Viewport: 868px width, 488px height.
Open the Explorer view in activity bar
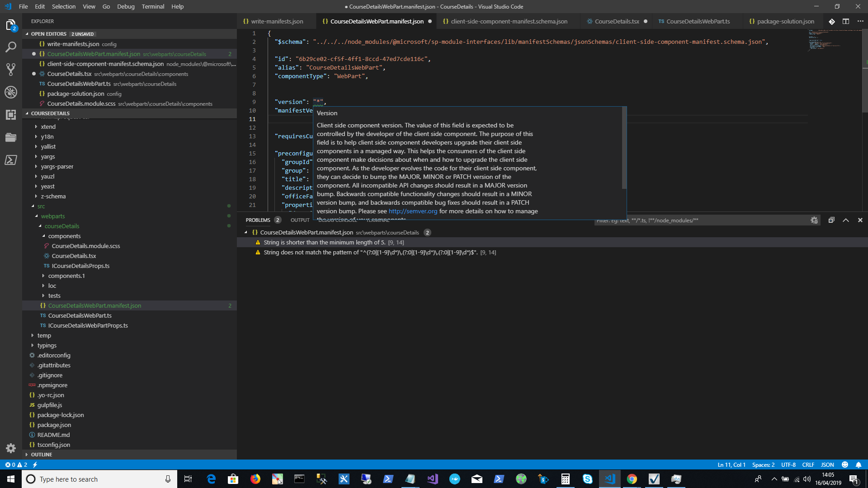click(x=11, y=25)
